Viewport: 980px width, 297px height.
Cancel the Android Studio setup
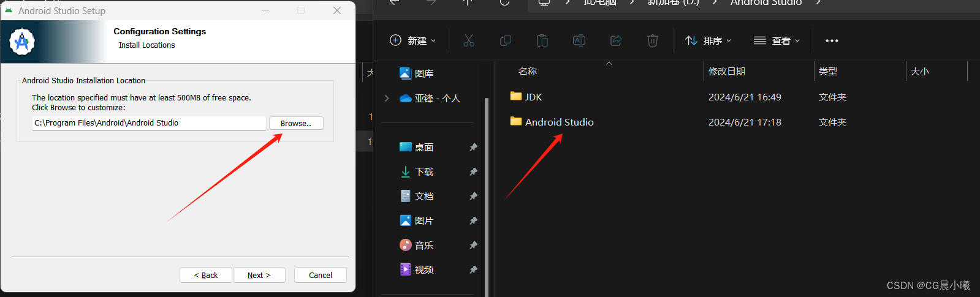tap(320, 275)
